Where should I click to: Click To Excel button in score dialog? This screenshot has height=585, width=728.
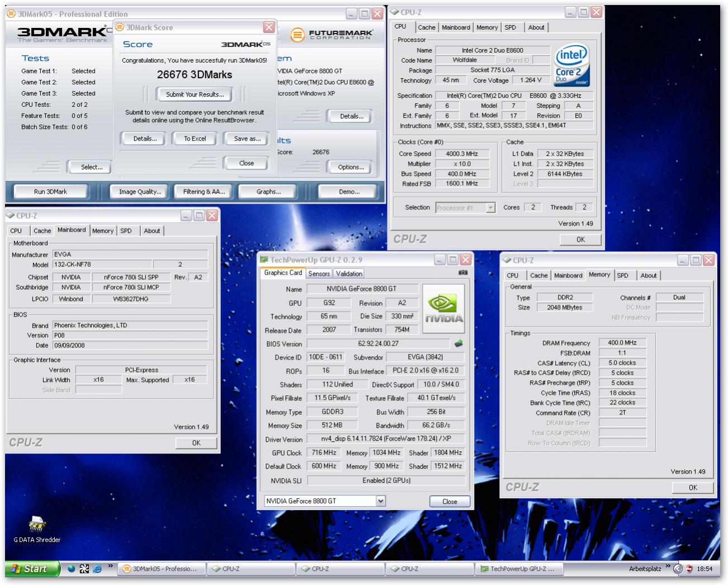[x=195, y=139]
